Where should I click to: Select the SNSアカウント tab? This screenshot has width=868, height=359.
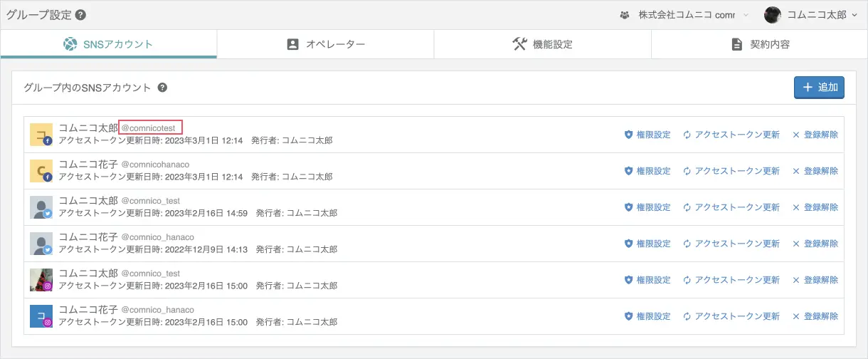point(108,44)
